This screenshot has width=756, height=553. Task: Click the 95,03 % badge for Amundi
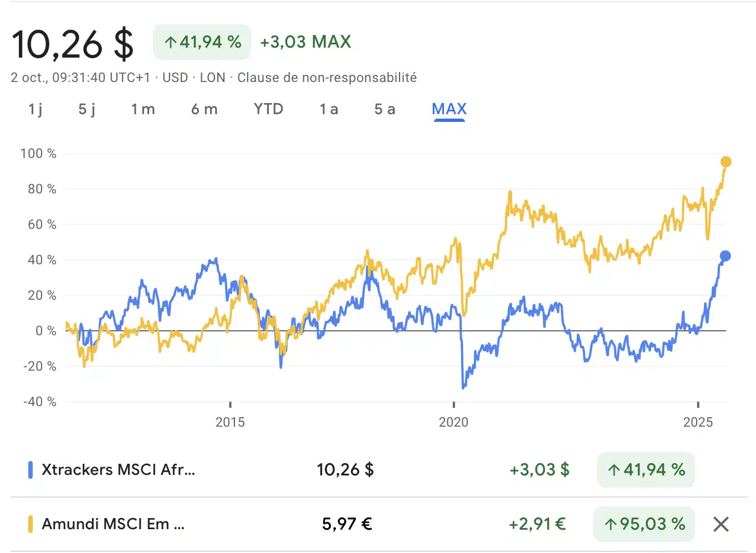[x=644, y=524]
